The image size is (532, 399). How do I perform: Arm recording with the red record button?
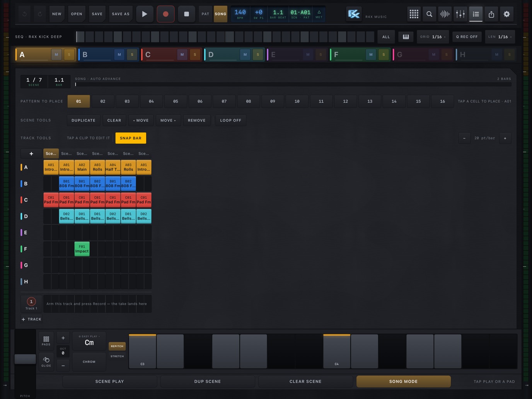pos(165,14)
